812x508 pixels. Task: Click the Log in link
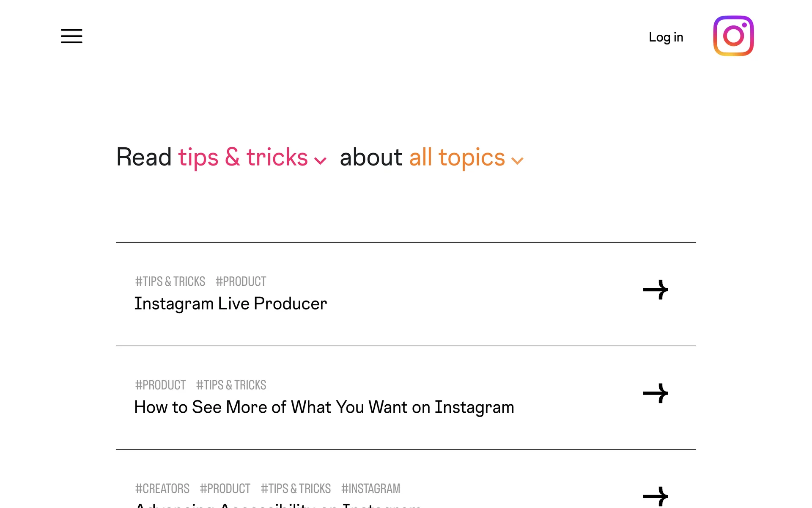click(666, 37)
